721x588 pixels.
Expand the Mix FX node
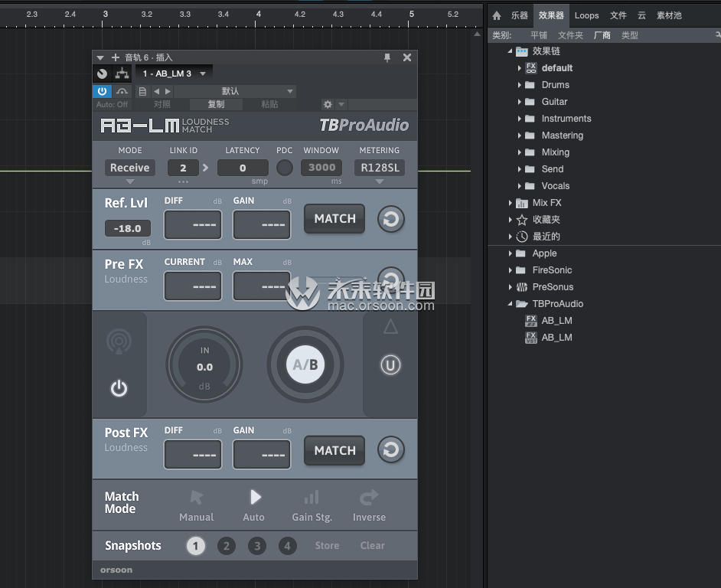pos(510,203)
